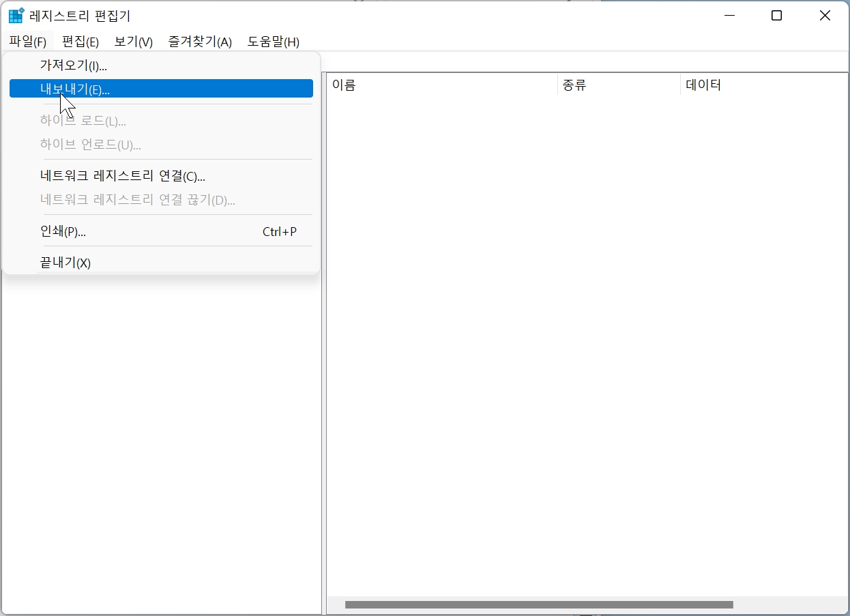The height and width of the screenshot is (616, 850).
Task: Open the 파일 menu
Action: click(x=27, y=42)
